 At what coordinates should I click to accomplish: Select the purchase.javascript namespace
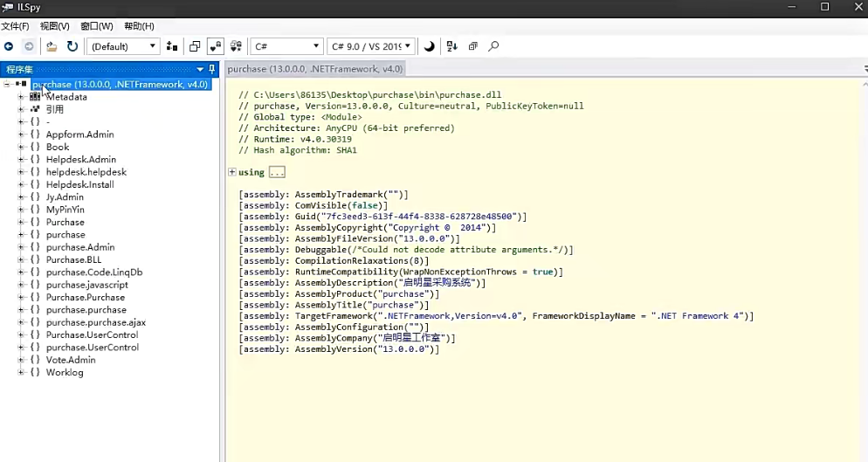click(x=87, y=285)
